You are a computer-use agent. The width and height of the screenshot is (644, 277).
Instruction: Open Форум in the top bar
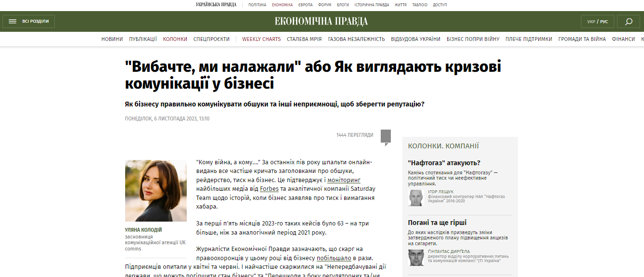pyautogui.click(x=324, y=5)
